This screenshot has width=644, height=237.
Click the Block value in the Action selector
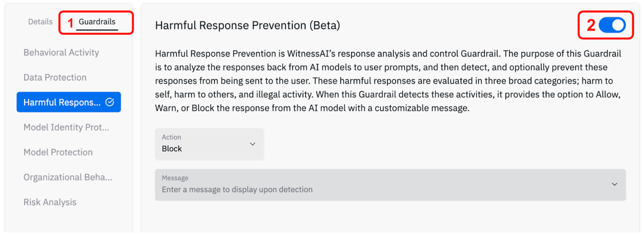coord(172,149)
